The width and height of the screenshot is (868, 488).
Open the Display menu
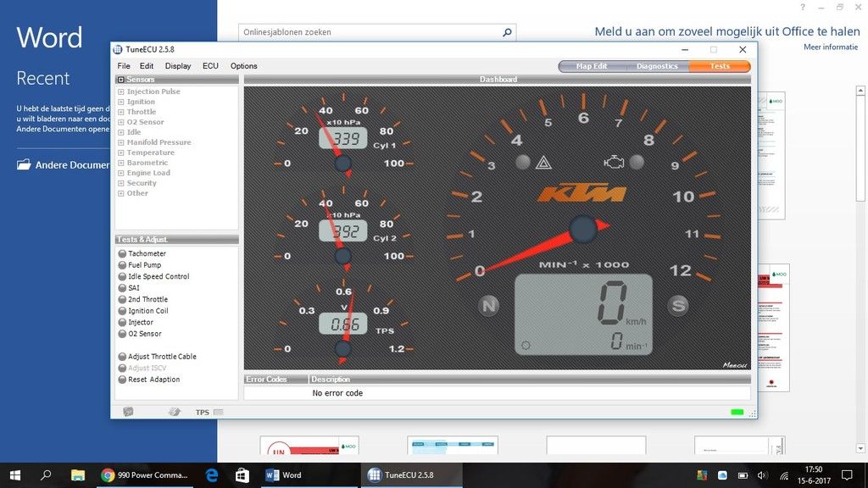[178, 66]
